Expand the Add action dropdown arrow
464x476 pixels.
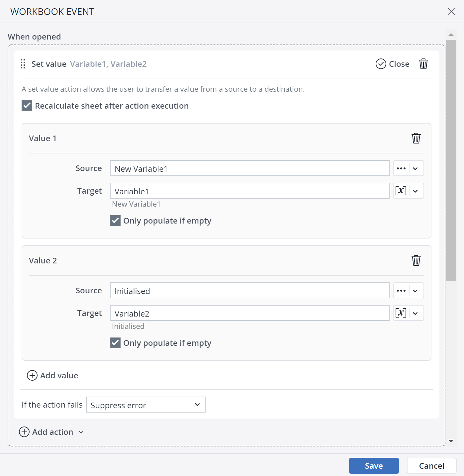pyautogui.click(x=81, y=432)
